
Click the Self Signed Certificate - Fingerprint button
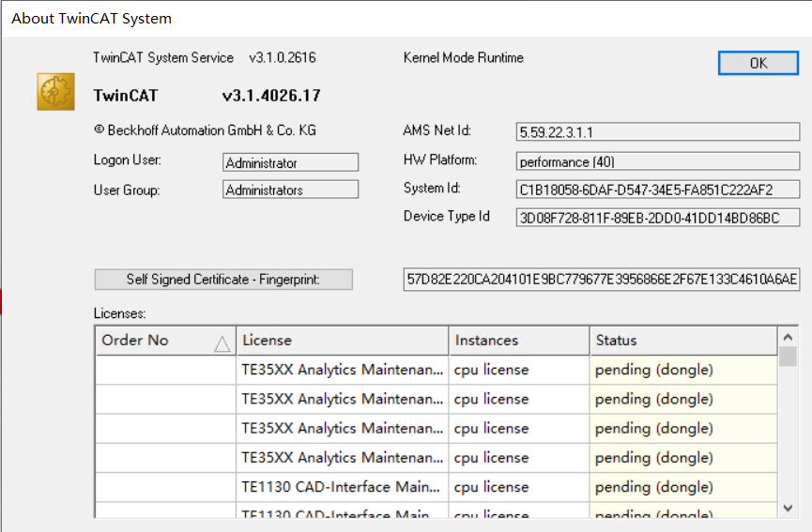[x=223, y=280]
